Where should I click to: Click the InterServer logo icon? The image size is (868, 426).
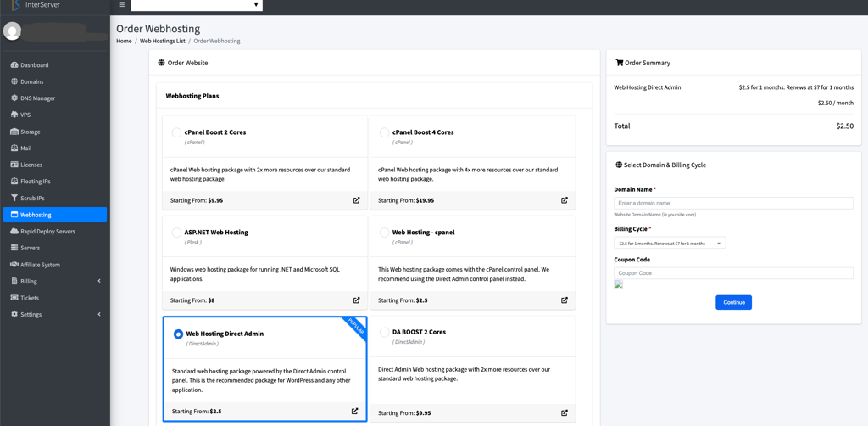(x=15, y=5)
